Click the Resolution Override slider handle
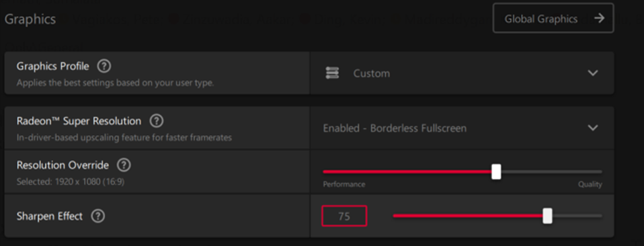Viewport: 644px width, 246px height. [x=496, y=171]
